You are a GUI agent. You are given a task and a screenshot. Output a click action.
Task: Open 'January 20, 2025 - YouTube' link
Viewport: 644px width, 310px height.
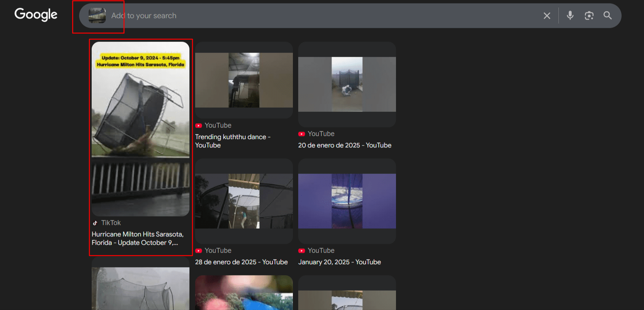click(x=339, y=262)
